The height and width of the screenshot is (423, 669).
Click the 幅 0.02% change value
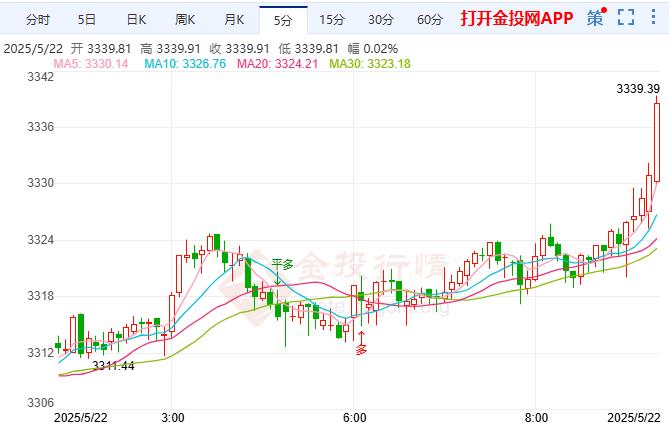pos(372,49)
